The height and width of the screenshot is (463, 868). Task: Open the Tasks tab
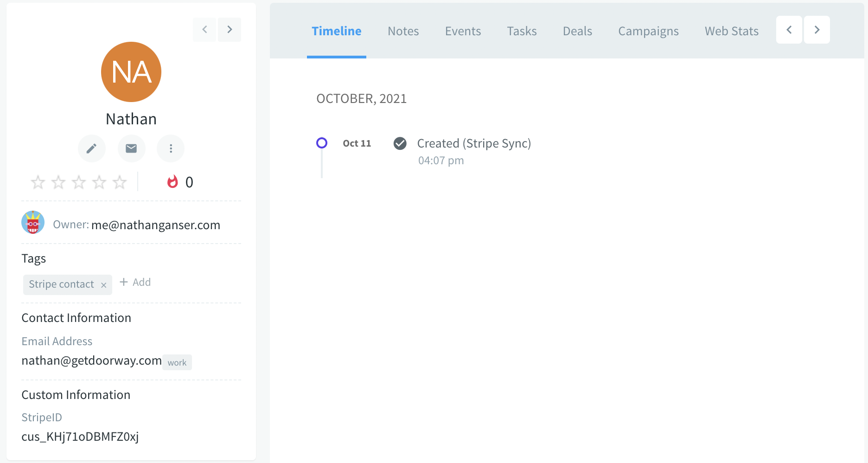pyautogui.click(x=522, y=31)
